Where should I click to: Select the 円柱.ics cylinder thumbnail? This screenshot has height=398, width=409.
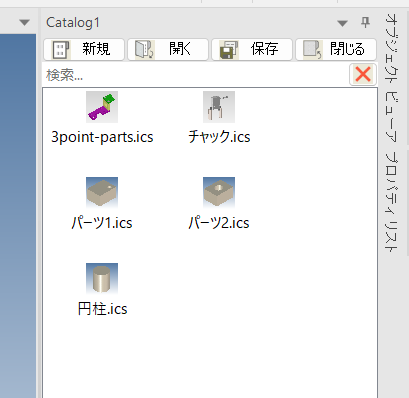click(x=102, y=279)
